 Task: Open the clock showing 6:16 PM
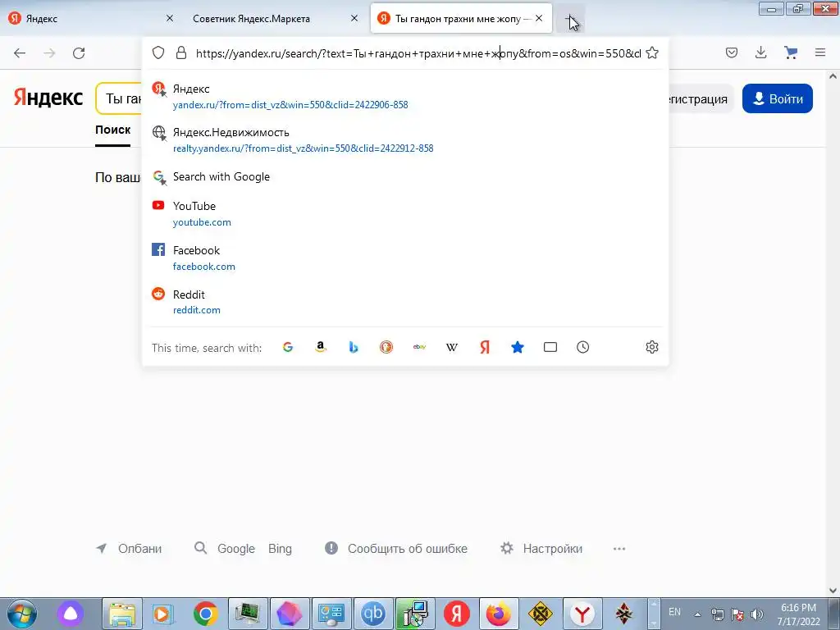(x=798, y=614)
